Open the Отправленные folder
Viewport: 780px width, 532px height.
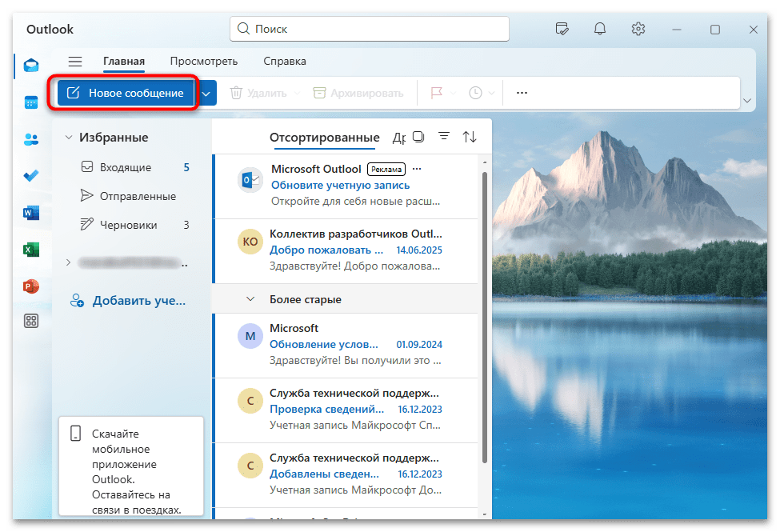[x=134, y=196]
